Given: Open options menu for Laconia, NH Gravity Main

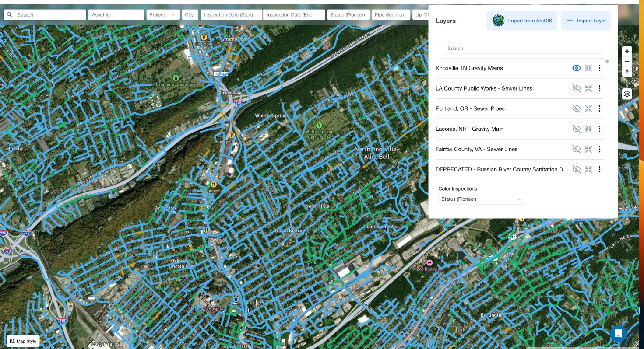Looking at the screenshot, I should (600, 129).
